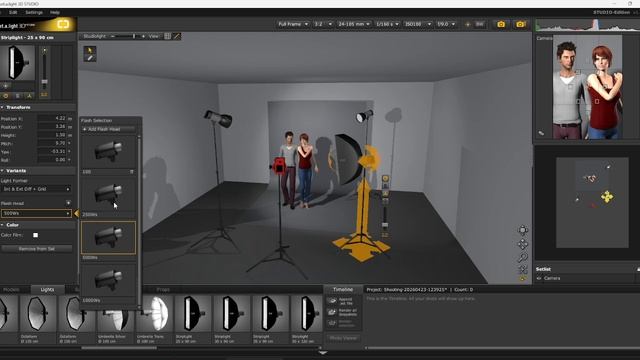
Task: Open the Settings menu
Action: pos(34,12)
